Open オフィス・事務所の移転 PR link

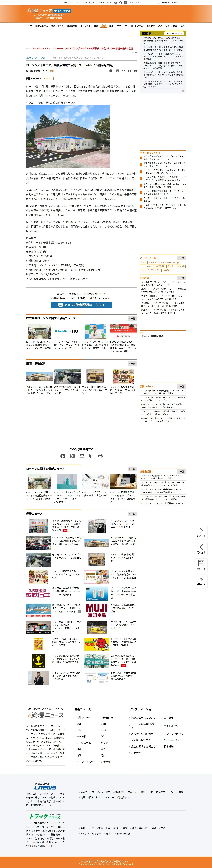(152, 336)
